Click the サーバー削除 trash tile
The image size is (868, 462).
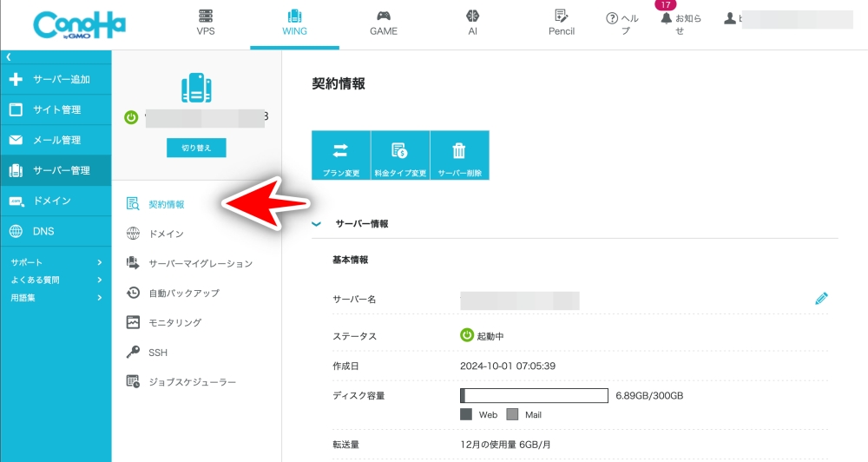click(x=459, y=155)
